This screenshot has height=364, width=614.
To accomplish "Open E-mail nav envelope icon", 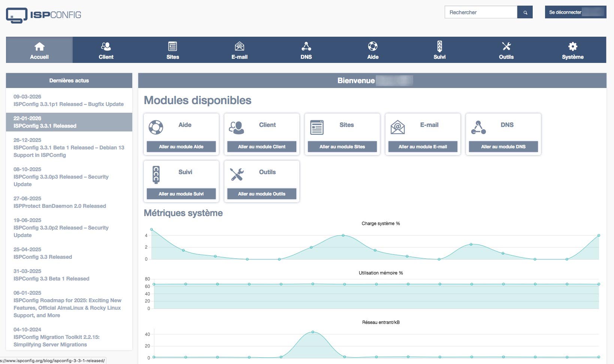I will [239, 46].
